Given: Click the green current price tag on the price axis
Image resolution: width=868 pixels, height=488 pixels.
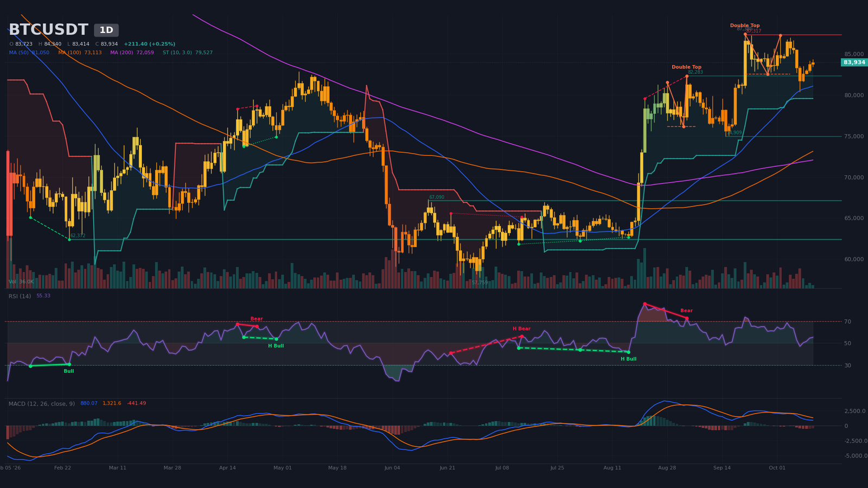Looking at the screenshot, I should [x=854, y=62].
